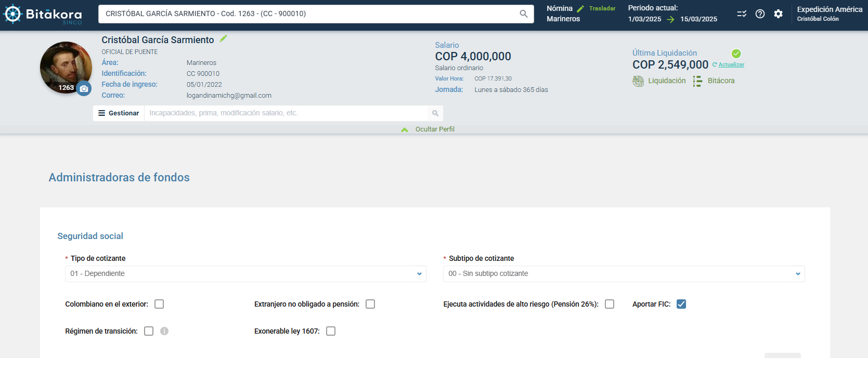This screenshot has height=383, width=868.
Task: Open the checklist tasks icon in header
Action: 742,14
